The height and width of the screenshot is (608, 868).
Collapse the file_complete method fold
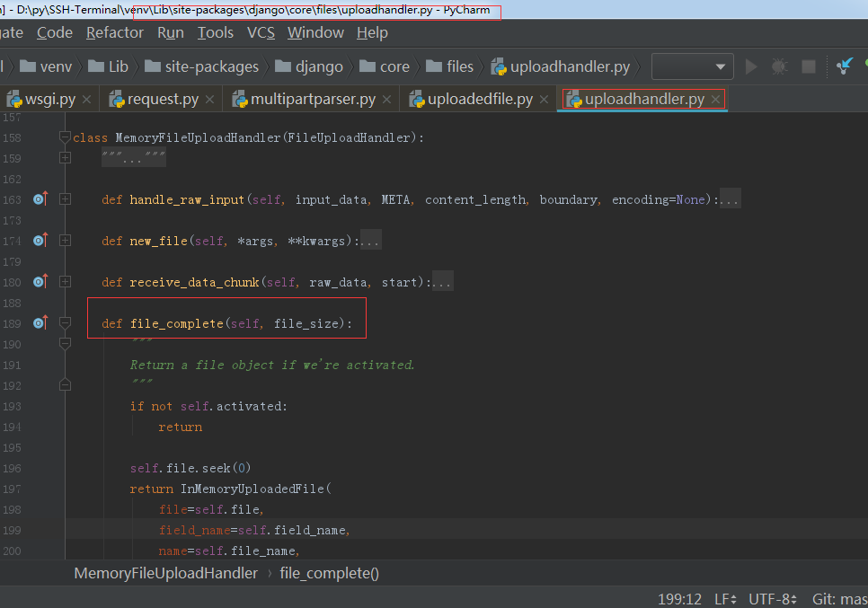point(65,323)
